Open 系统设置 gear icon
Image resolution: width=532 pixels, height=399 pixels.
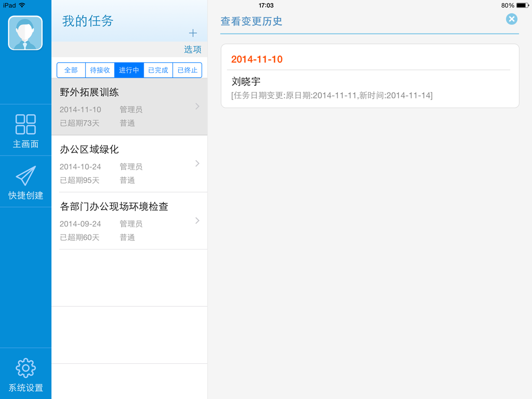tap(26, 368)
